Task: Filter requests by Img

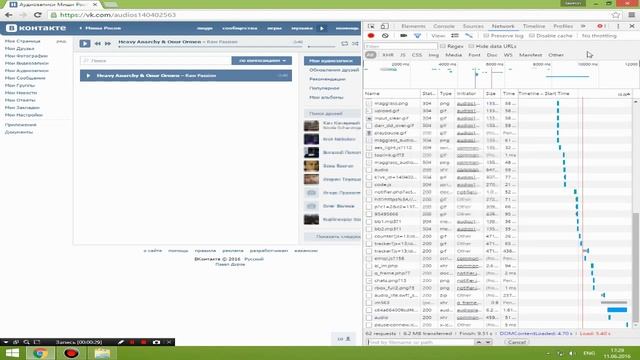Action: 433,55
